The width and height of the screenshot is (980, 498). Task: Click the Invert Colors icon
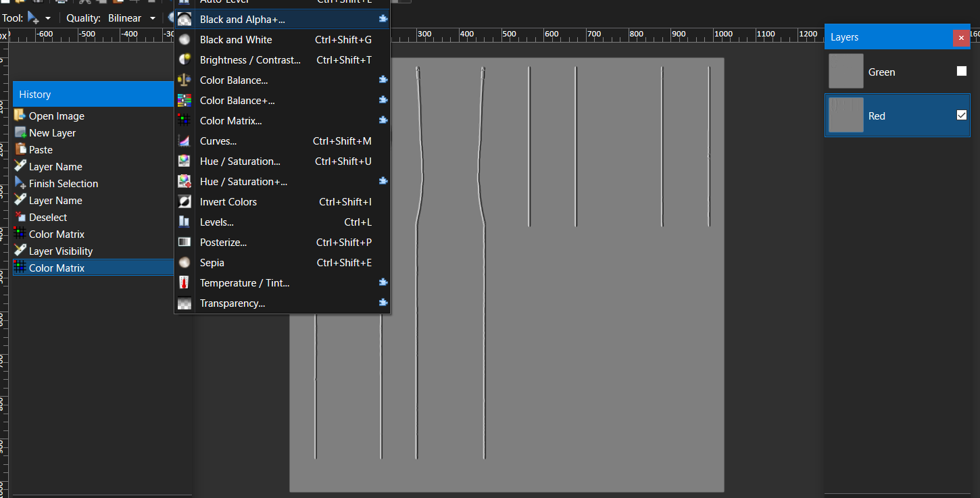click(x=184, y=202)
